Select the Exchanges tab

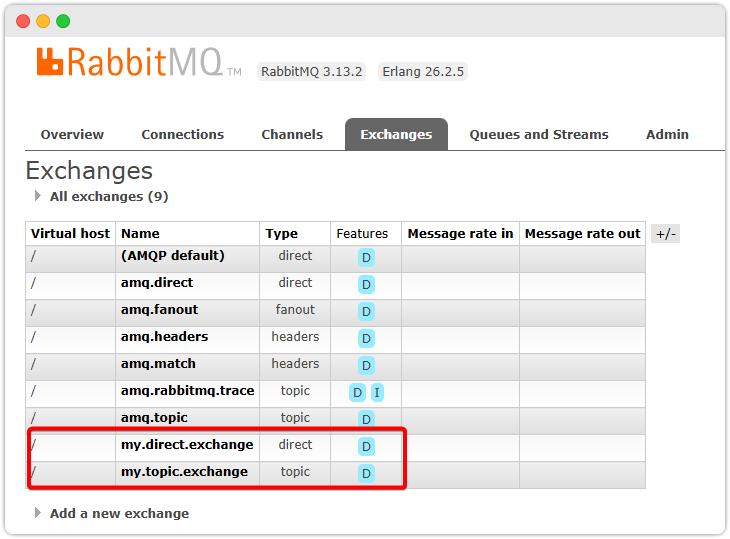tap(396, 135)
